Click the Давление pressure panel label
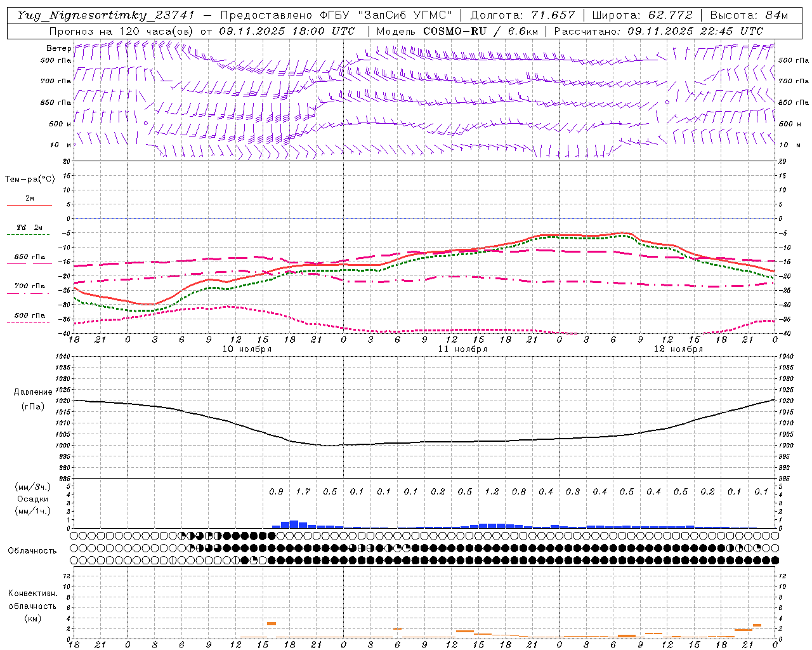 [33, 392]
